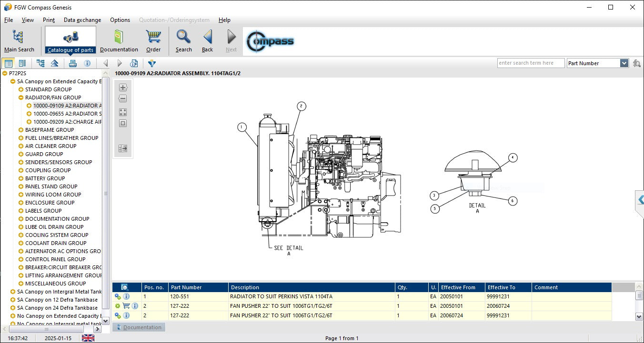Toggle the list view layout button
644x343 pixels.
tap(9, 63)
